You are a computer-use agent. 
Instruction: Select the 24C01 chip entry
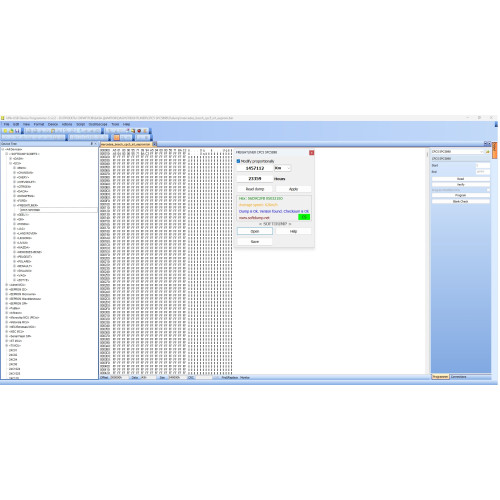13,350
